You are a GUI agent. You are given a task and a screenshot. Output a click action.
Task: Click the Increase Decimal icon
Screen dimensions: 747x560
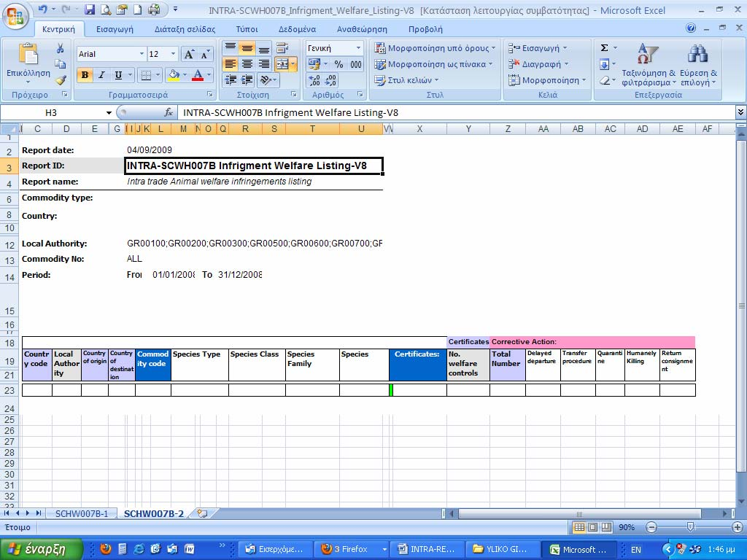point(314,80)
